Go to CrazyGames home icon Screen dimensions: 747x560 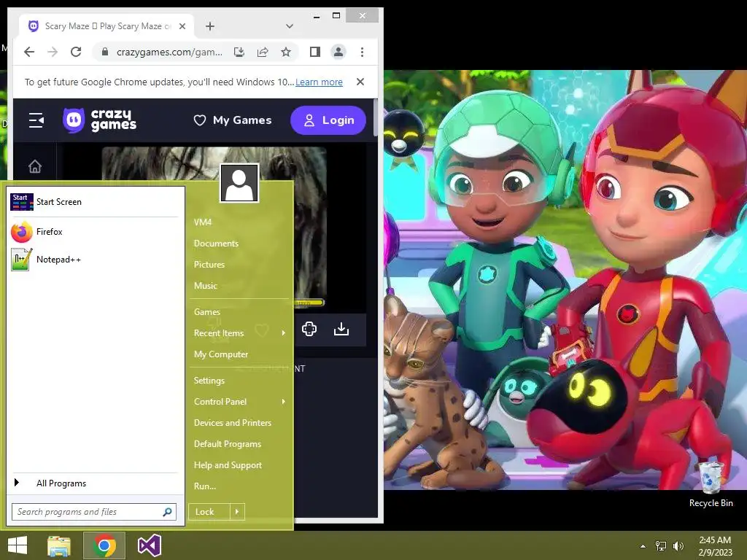(35, 166)
